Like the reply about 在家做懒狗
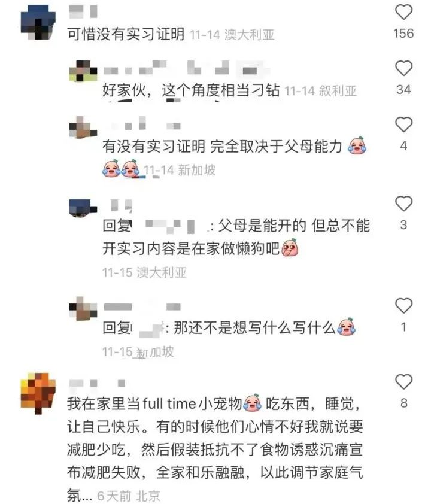Image resolution: width=431 pixels, height=504 pixels. [403, 204]
